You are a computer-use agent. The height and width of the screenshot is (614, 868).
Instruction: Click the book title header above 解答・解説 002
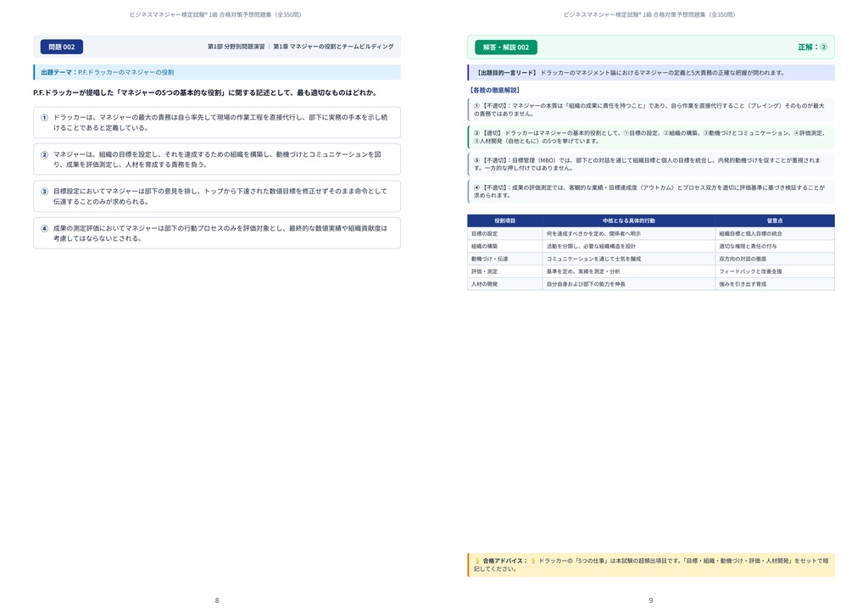click(x=649, y=14)
